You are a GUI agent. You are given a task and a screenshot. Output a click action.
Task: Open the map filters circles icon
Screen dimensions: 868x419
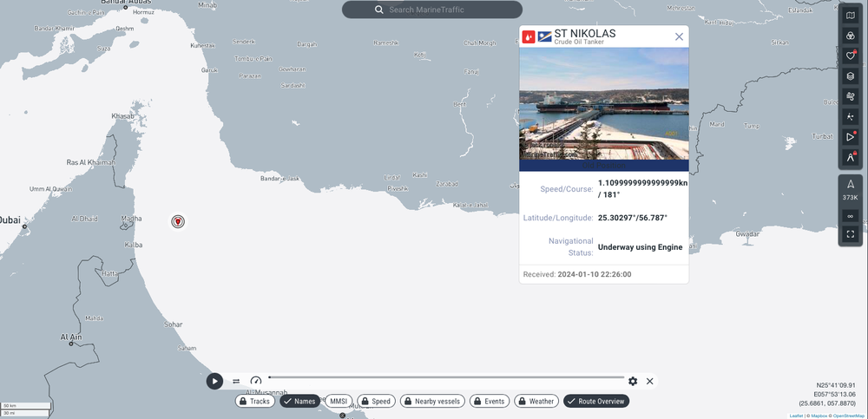pos(851,36)
